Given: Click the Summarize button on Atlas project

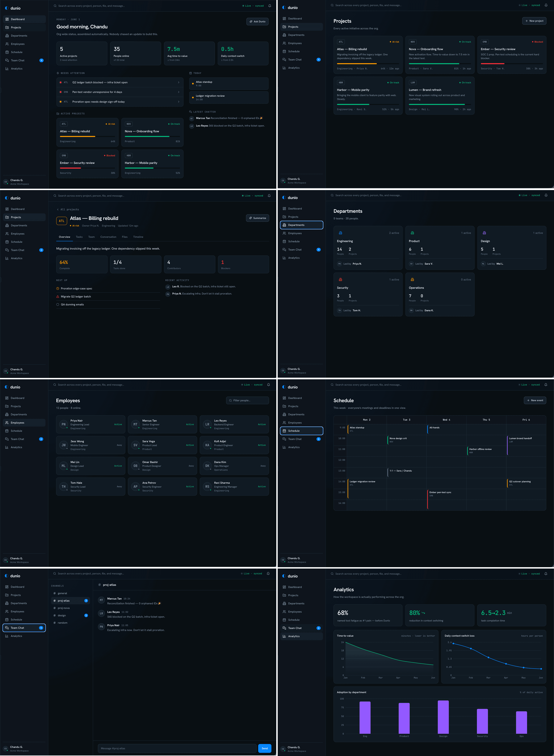Looking at the screenshot, I should 258,218.
